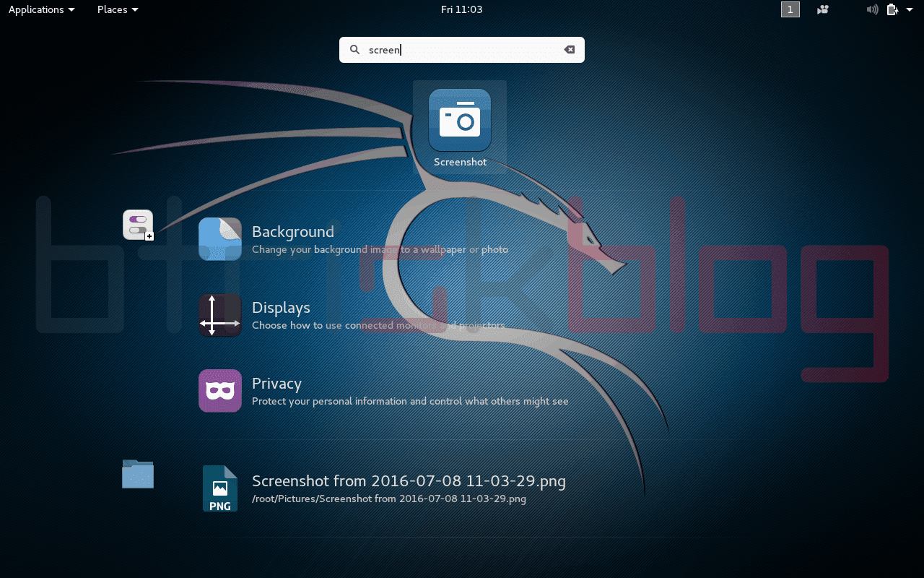The height and width of the screenshot is (578, 924).
Task: Open the Applications menu
Action: point(41,9)
